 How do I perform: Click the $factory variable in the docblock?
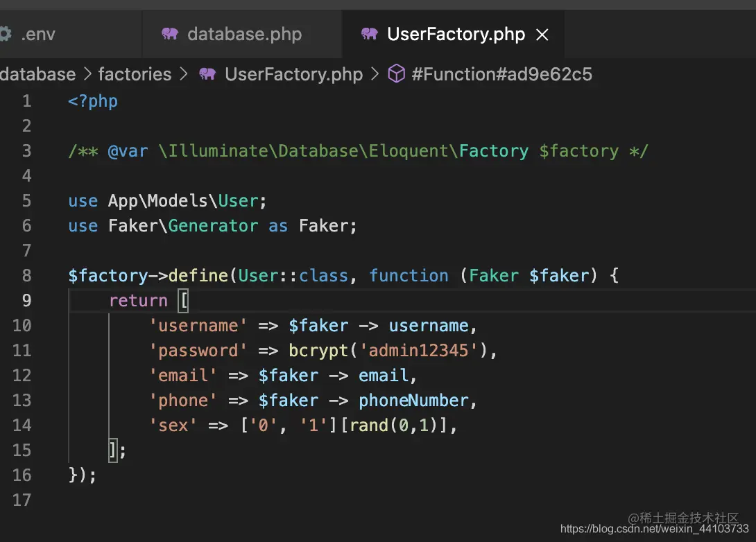[578, 151]
